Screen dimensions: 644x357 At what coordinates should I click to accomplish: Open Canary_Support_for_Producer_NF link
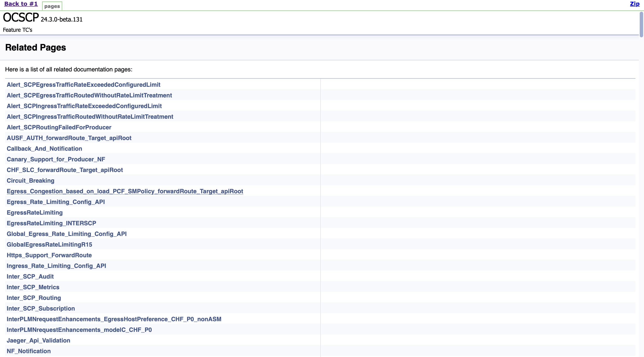[56, 159]
